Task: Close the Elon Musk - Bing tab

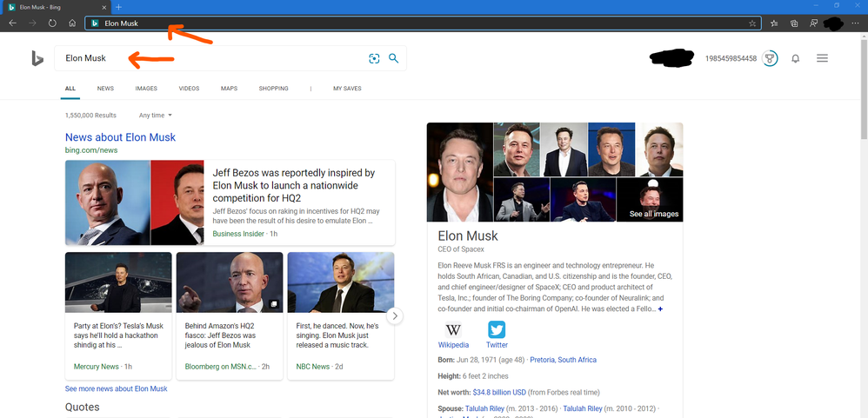Action: (x=105, y=7)
